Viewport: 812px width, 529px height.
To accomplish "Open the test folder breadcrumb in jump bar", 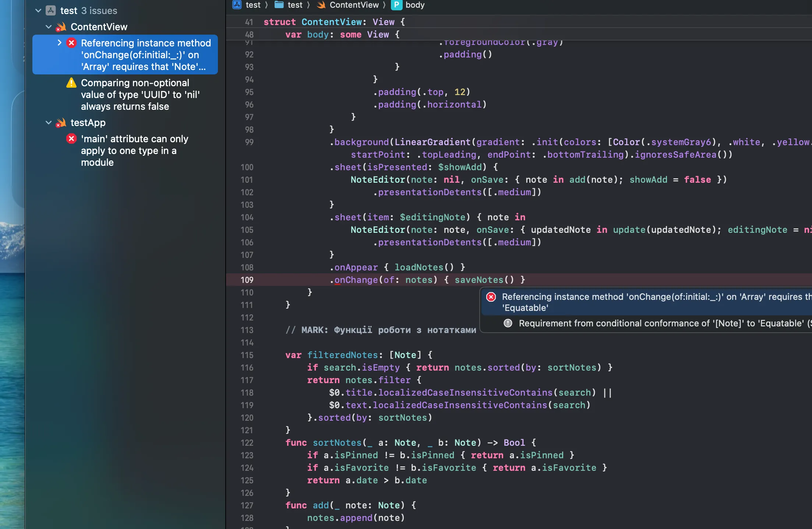I will click(x=295, y=5).
